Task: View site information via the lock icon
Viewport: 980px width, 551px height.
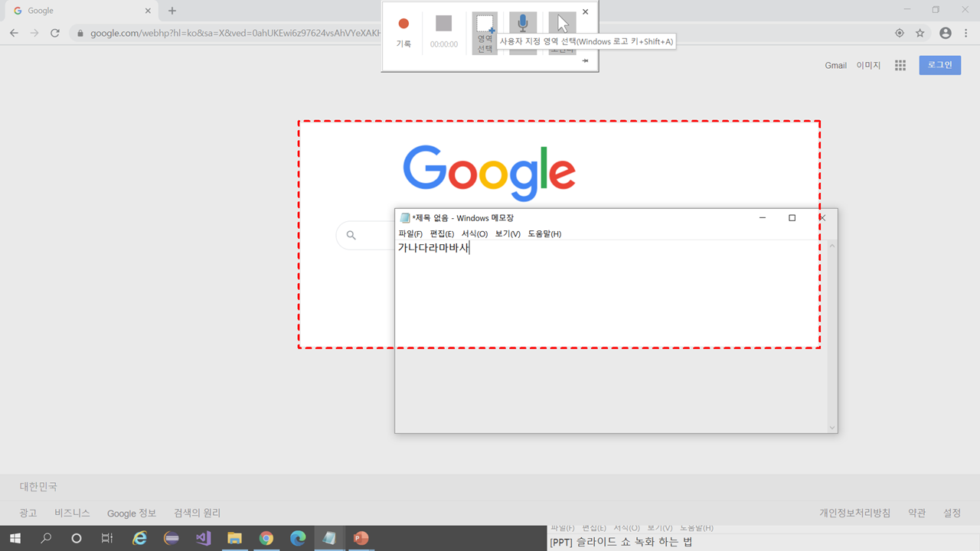Action: (x=81, y=33)
